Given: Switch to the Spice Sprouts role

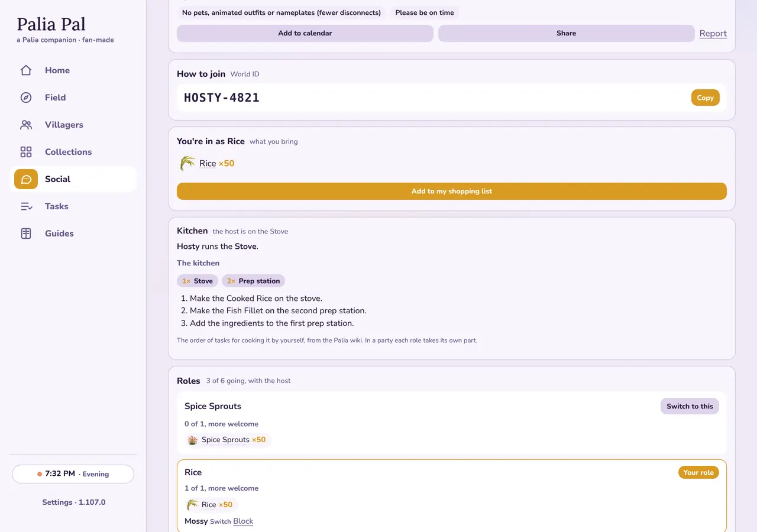Looking at the screenshot, I should tap(690, 406).
